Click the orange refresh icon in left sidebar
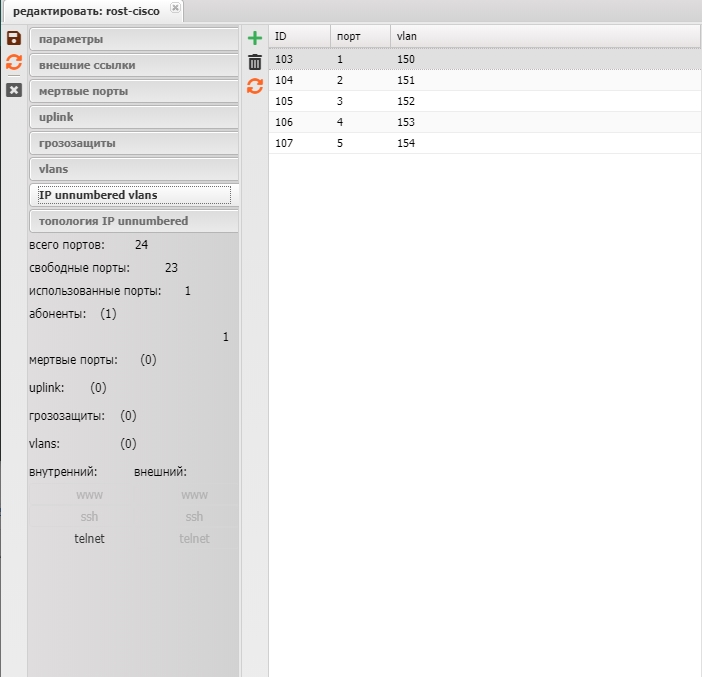This screenshot has height=677, width=702. click(x=14, y=63)
